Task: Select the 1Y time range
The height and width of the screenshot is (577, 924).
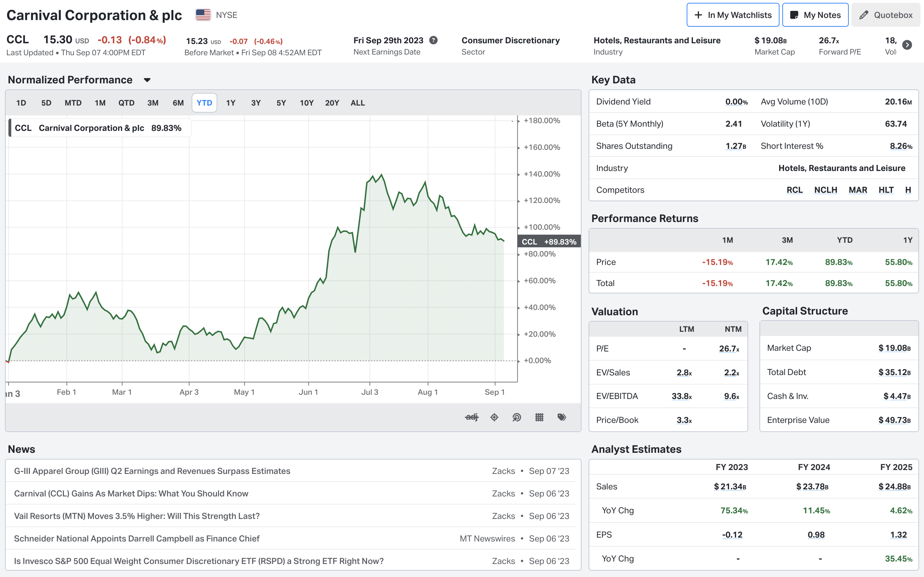Action: 231,103
